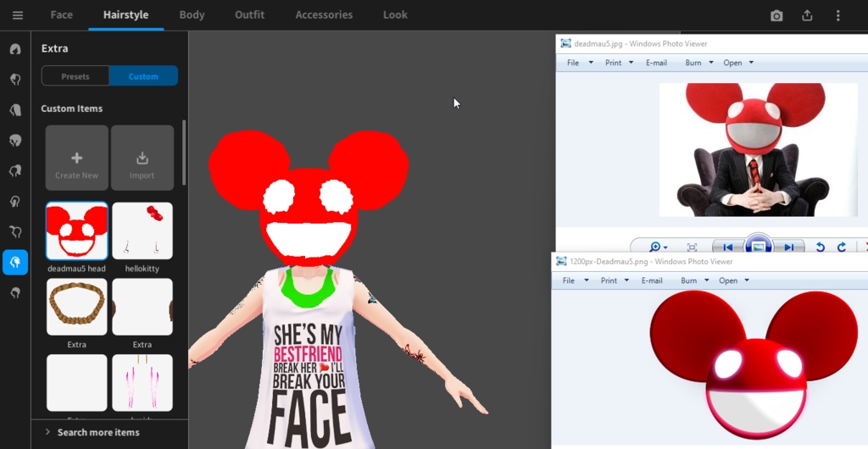This screenshot has height=449, width=868.
Task: Click Fit to window icon in Photo Viewer
Action: (x=692, y=247)
